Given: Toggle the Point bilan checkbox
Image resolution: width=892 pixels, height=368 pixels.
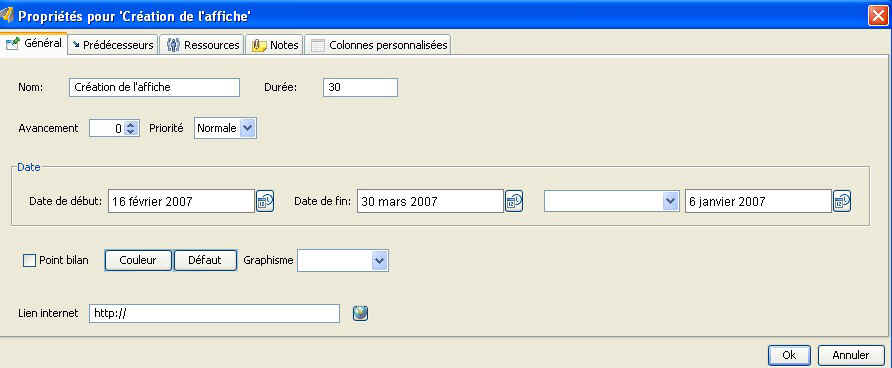Looking at the screenshot, I should 29,261.
